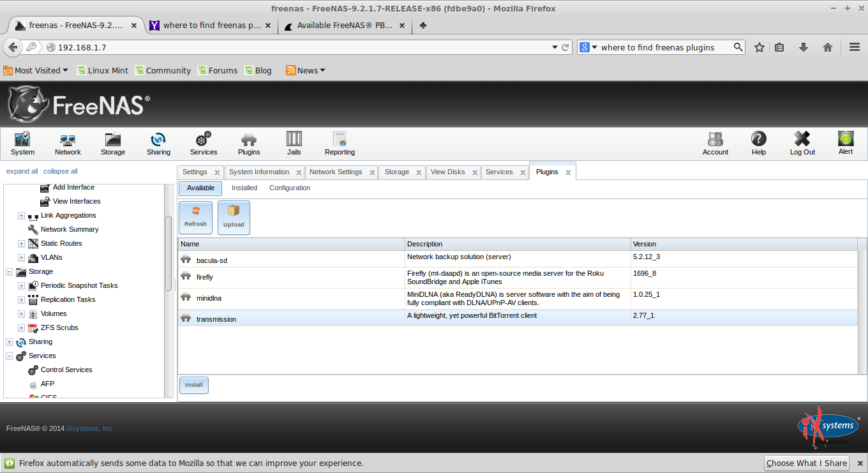
Task: Switch to the Configuration sub-tab
Action: (290, 188)
